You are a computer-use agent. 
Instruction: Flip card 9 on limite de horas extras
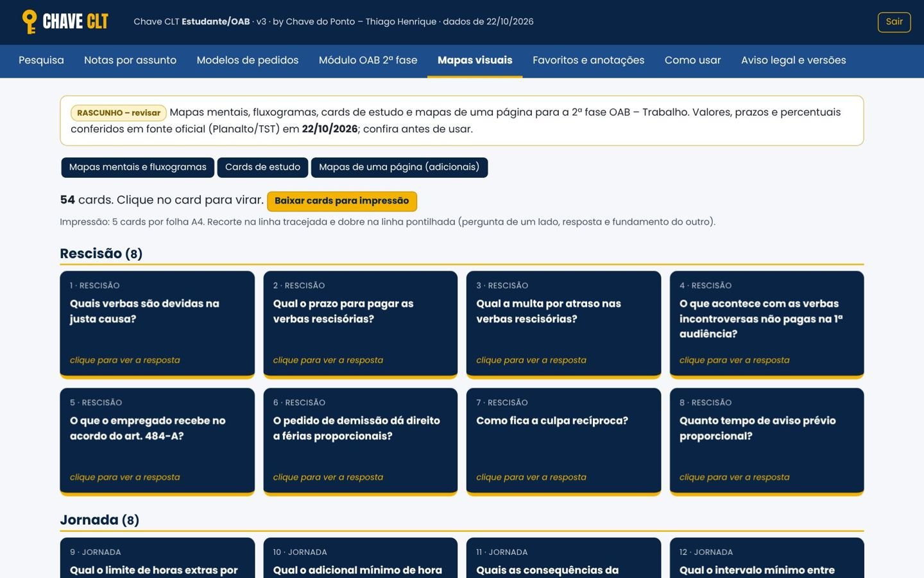[157, 558]
